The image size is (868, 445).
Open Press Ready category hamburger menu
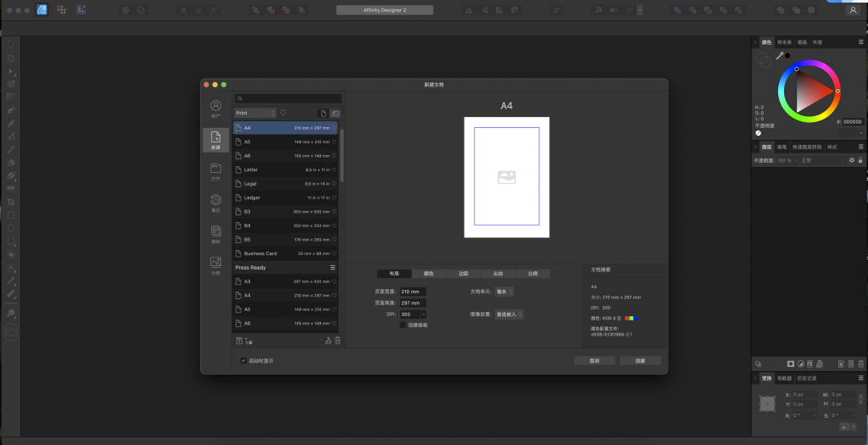(x=332, y=267)
